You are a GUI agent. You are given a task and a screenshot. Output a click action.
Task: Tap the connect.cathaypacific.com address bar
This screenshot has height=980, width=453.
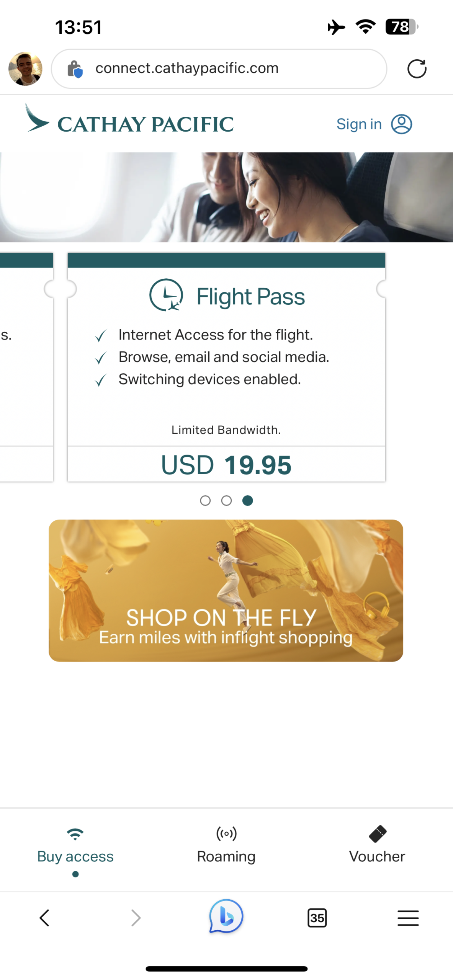[218, 69]
